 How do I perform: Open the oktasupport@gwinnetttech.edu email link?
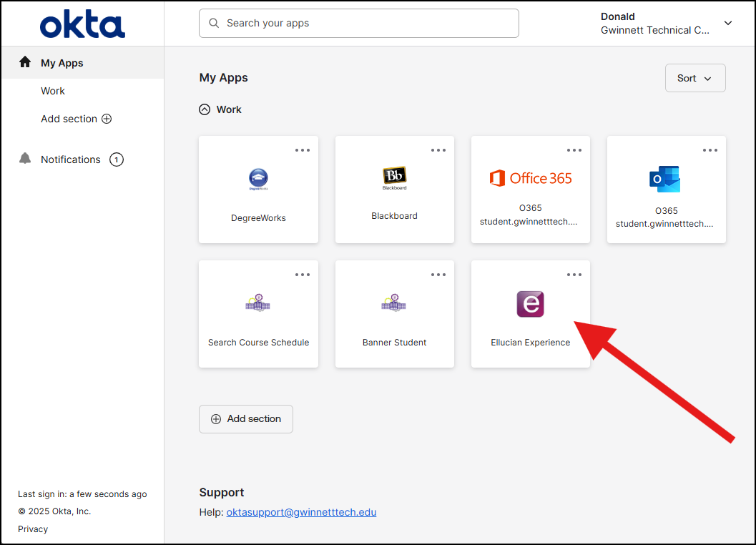click(x=301, y=512)
